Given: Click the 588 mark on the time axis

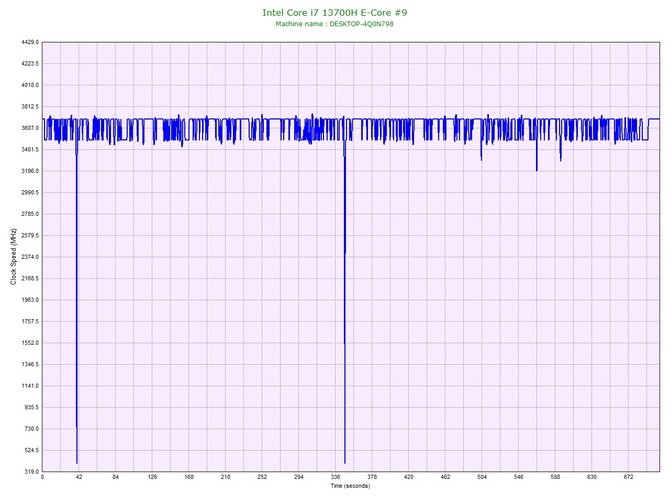Looking at the screenshot, I should (x=555, y=477).
